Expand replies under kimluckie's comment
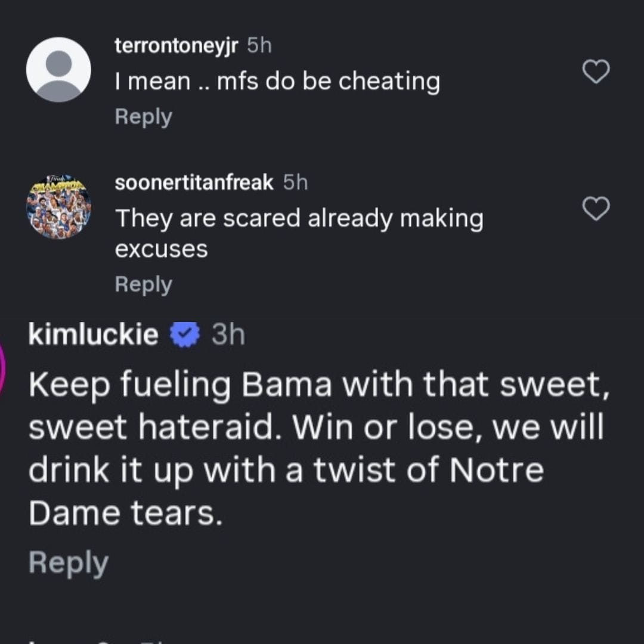 pyautogui.click(x=69, y=561)
